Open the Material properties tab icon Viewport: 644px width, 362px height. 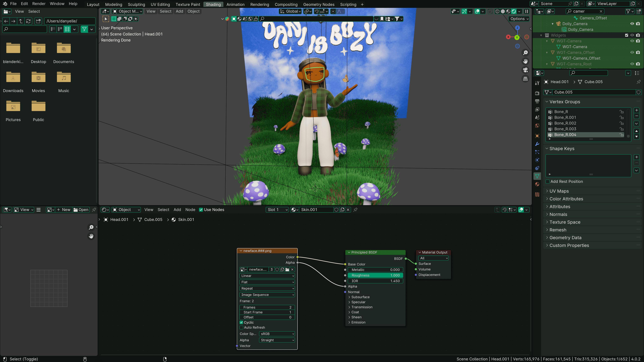click(x=537, y=184)
